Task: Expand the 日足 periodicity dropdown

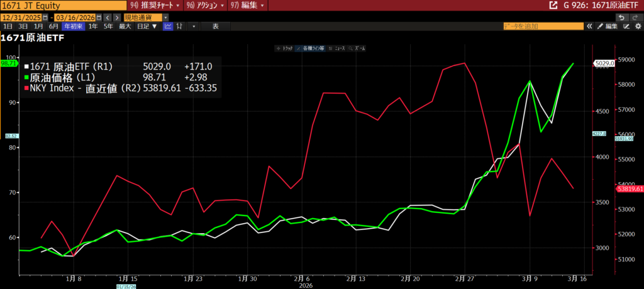Action: pos(147,26)
